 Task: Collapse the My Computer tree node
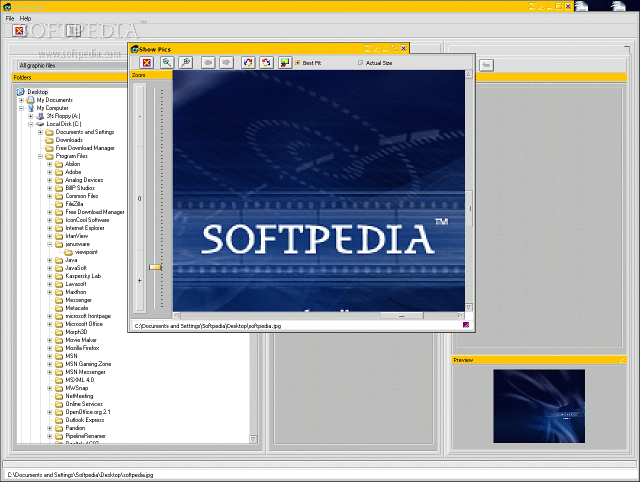[x=21, y=108]
